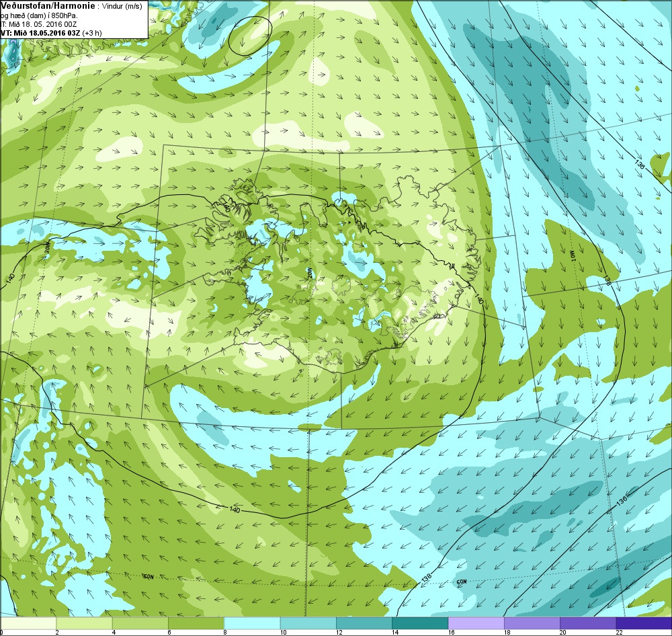The height and width of the screenshot is (636, 672).
Task: Click the 138 contour label east of Iceland
Action: pyautogui.click(x=607, y=279)
